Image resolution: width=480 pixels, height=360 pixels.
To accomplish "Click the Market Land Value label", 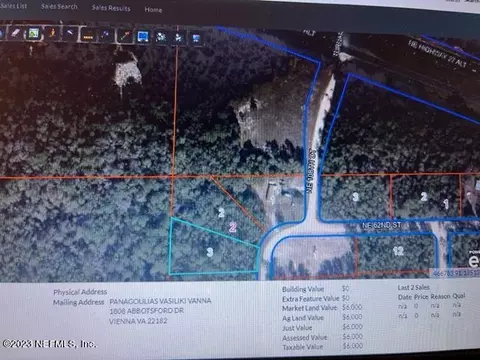I will (x=310, y=308).
